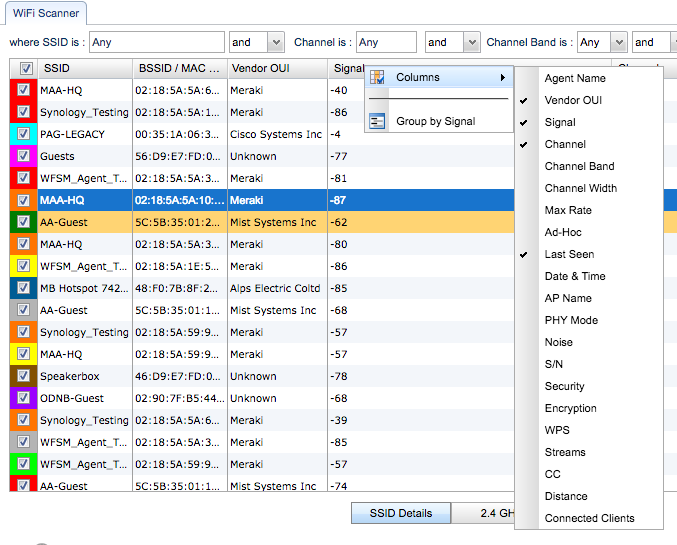The image size is (677, 545).
Task: Expand the Columns submenu arrow
Action: point(503,77)
